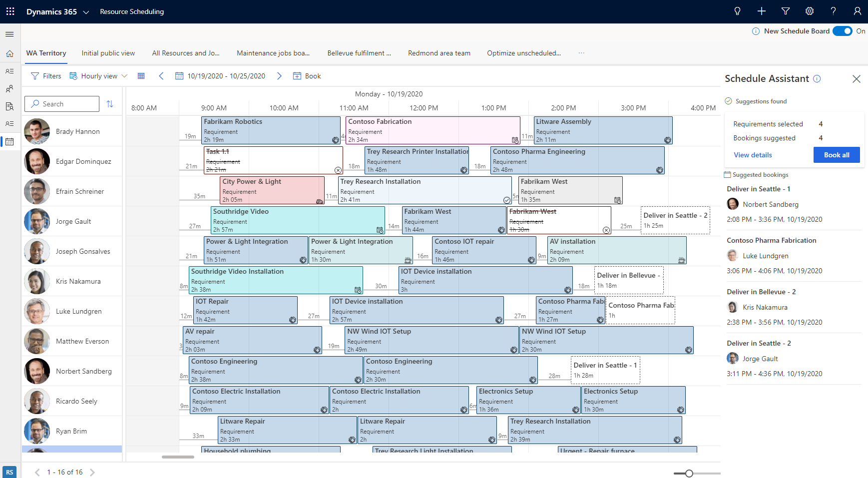Screen dimensions: 868x478
Task: Click the horizontal scrollbar of the board
Action: pyautogui.click(x=178, y=457)
